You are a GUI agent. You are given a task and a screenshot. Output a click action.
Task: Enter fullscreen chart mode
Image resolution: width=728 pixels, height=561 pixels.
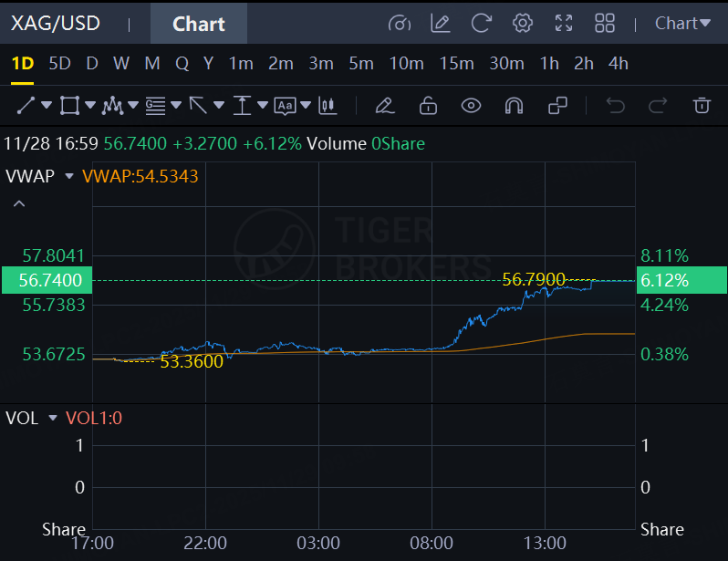coord(564,23)
